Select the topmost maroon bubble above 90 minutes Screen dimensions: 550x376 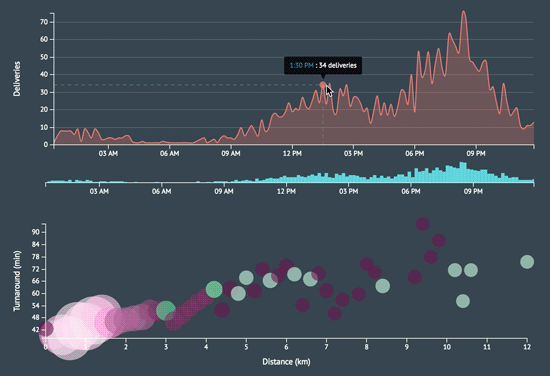pyautogui.click(x=423, y=224)
